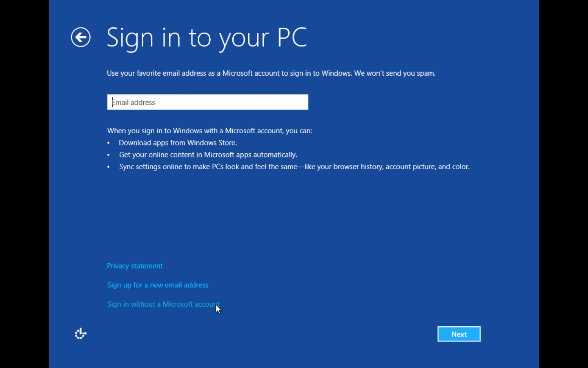Choose Sign up for a new email address
Screen dimensions: 588x368
pos(158,285)
